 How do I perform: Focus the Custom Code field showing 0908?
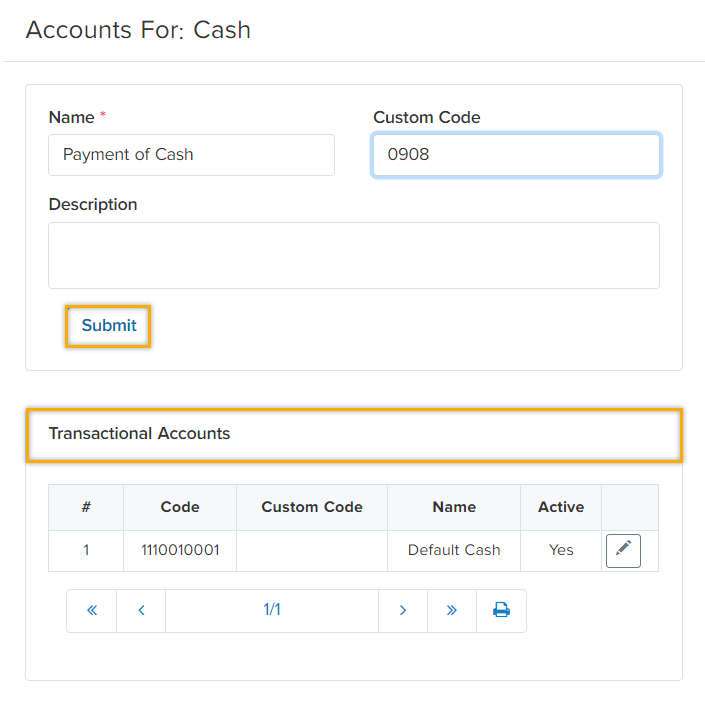click(x=516, y=155)
